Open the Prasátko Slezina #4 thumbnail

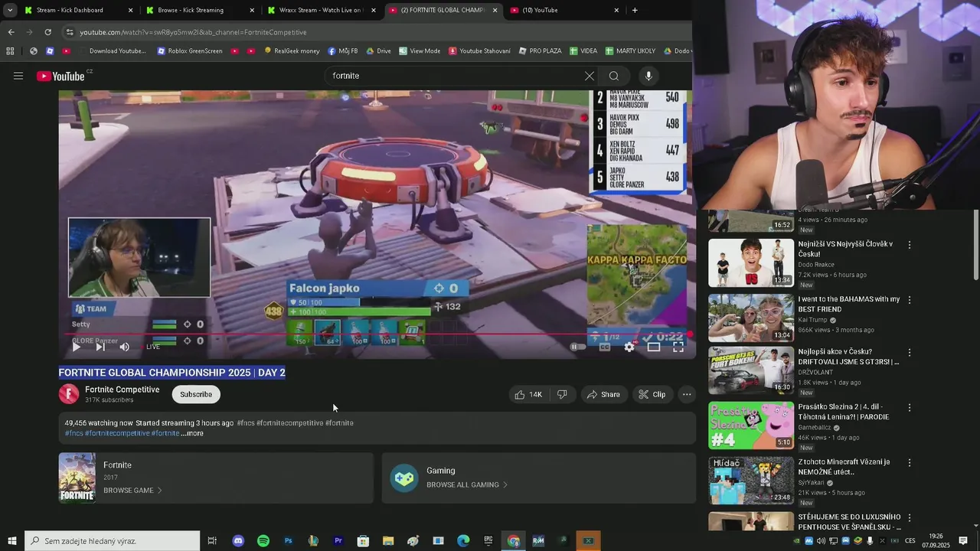pyautogui.click(x=751, y=425)
